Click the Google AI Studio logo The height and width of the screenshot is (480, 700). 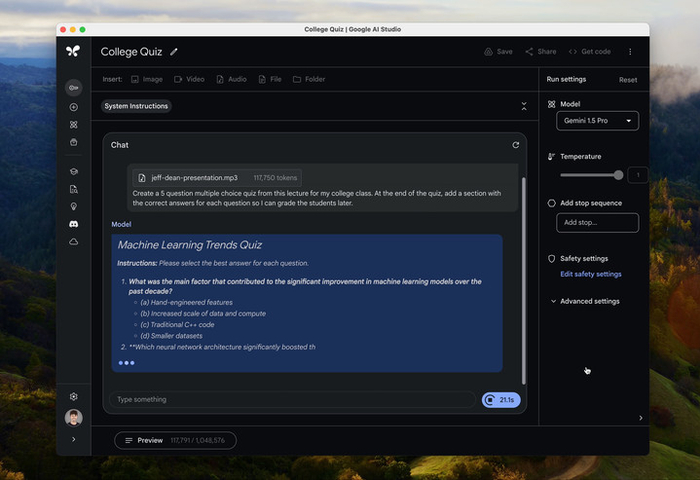(x=73, y=51)
